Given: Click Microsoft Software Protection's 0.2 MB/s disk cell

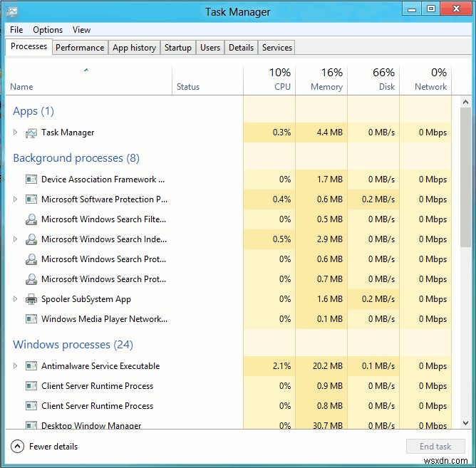Looking at the screenshot, I should tap(373, 199).
